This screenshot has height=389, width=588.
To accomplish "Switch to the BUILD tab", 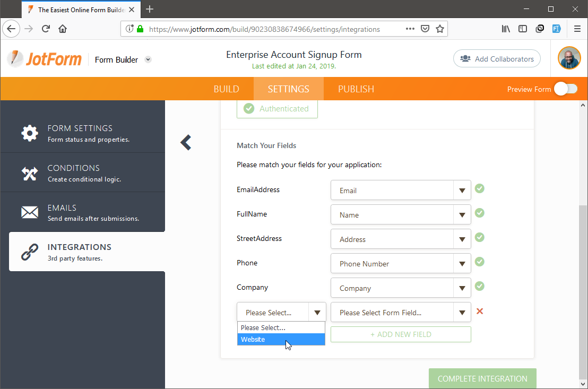I will (x=226, y=89).
